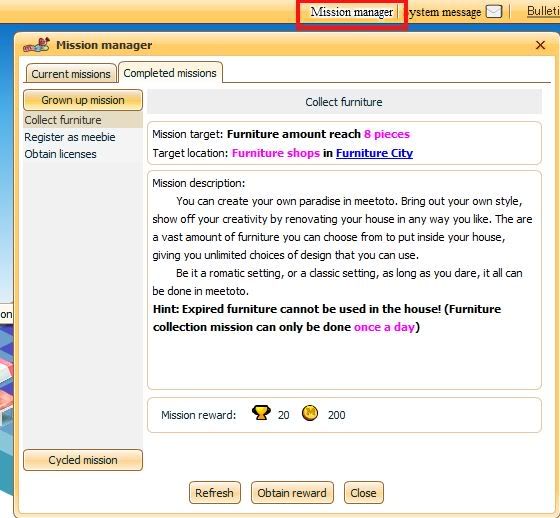Open Mission manager in the top bar
This screenshot has width=560, height=518.
tap(351, 12)
